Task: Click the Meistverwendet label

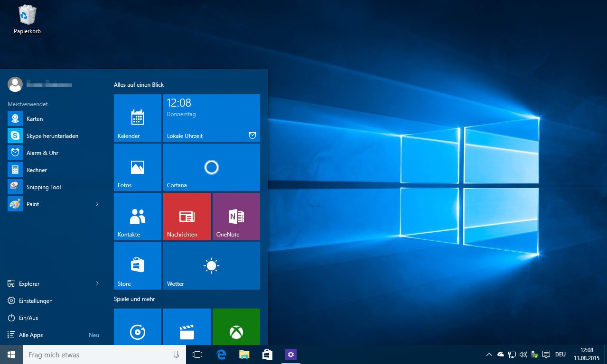Action: [28, 104]
